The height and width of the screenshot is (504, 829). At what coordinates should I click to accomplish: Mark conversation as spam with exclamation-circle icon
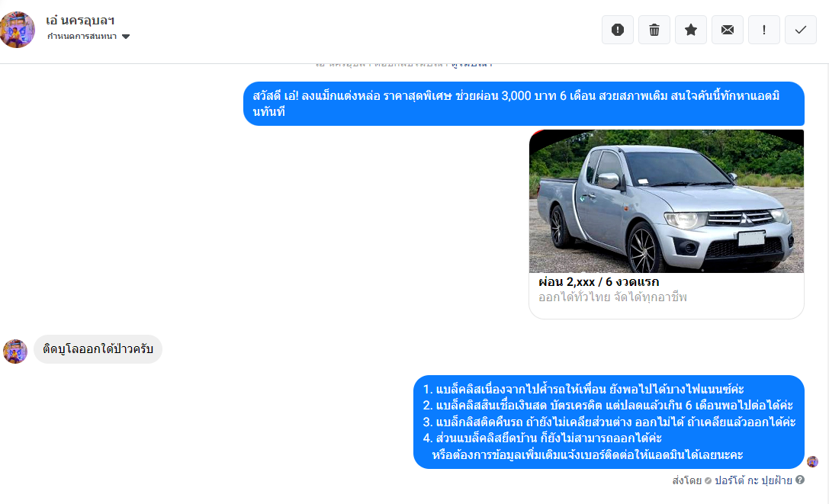tap(618, 30)
